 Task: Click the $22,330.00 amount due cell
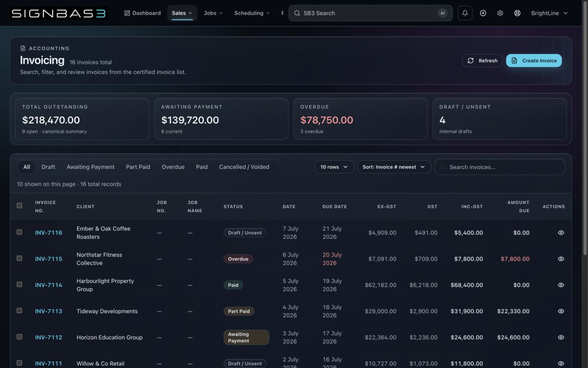pyautogui.click(x=513, y=311)
